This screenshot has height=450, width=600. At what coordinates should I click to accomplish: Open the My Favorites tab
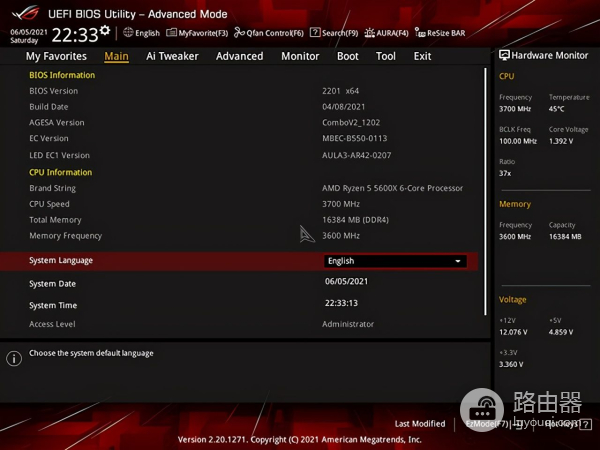(x=56, y=56)
